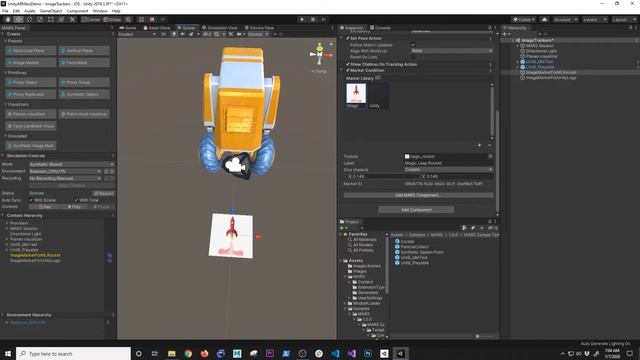Toggle Follow Match Updates checkbox
Viewport: 640px width, 360px height.
tap(413, 44)
